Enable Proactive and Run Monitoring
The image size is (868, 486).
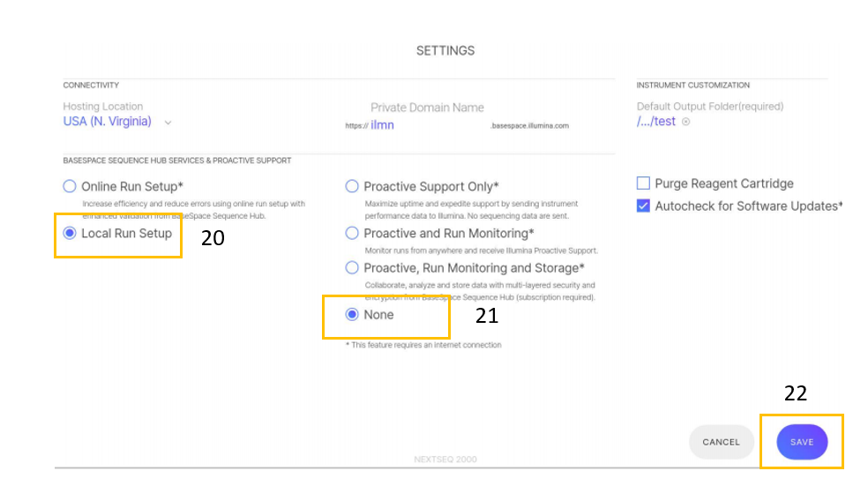(x=352, y=234)
